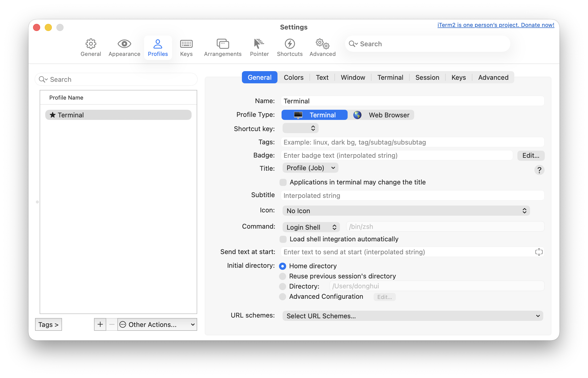
Task: Switch to the Session tab
Action: pyautogui.click(x=427, y=77)
